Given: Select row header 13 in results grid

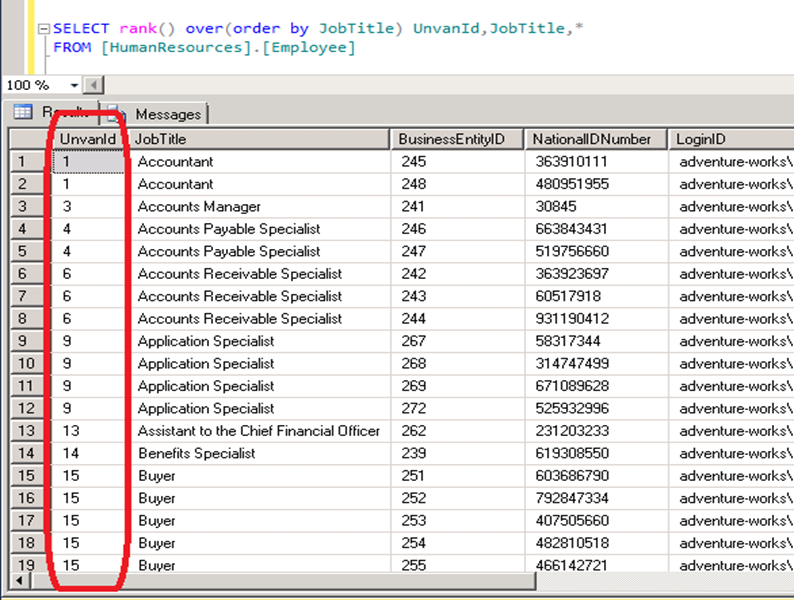Looking at the screenshot, I should tap(26, 431).
